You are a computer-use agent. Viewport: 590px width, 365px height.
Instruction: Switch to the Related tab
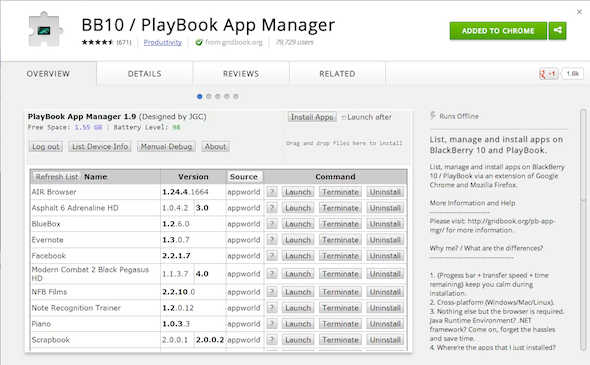click(x=337, y=74)
